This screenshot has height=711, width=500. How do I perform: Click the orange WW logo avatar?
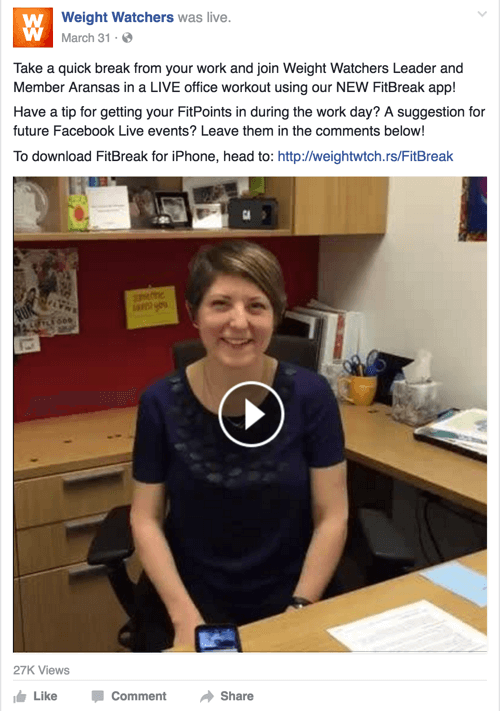click(x=33, y=28)
